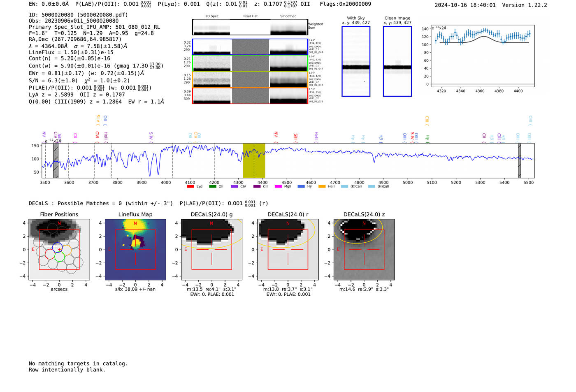Click the 'Row intentionally blank.' text
This screenshot has width=576, height=392.
[x=67, y=370]
